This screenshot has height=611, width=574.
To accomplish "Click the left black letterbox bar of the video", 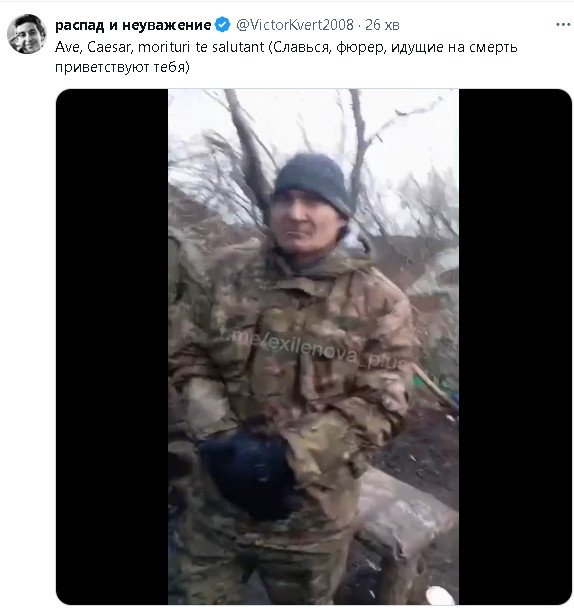I will click(112, 347).
